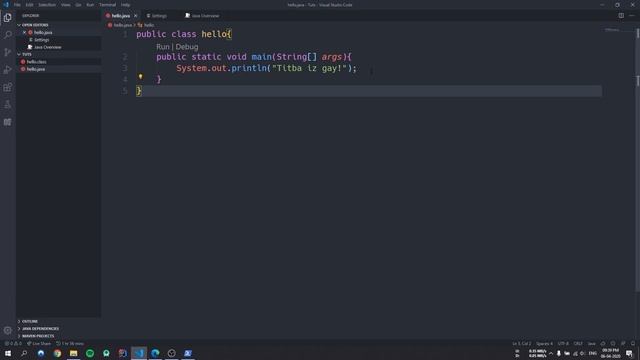Change indentation via Spaces: 4
This screenshot has width=640, height=360.
(x=544, y=344)
